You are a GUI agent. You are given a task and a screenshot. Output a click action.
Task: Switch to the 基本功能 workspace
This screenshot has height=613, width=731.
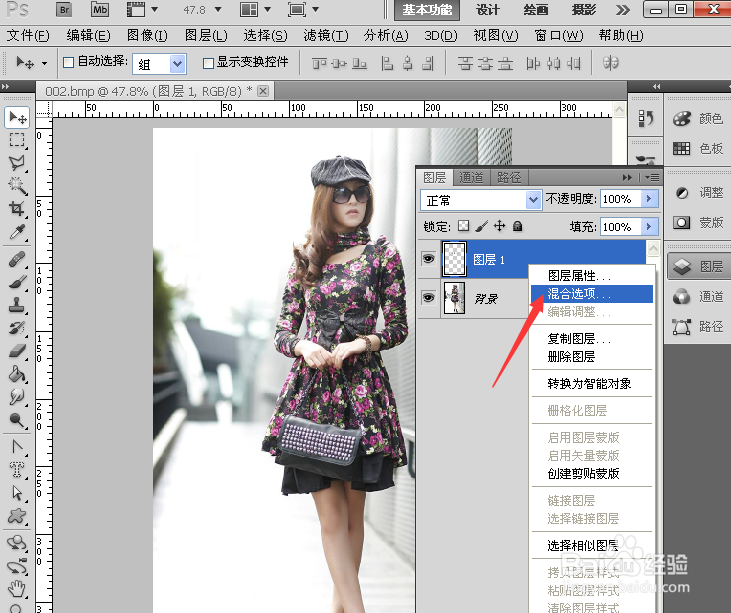pos(427,10)
